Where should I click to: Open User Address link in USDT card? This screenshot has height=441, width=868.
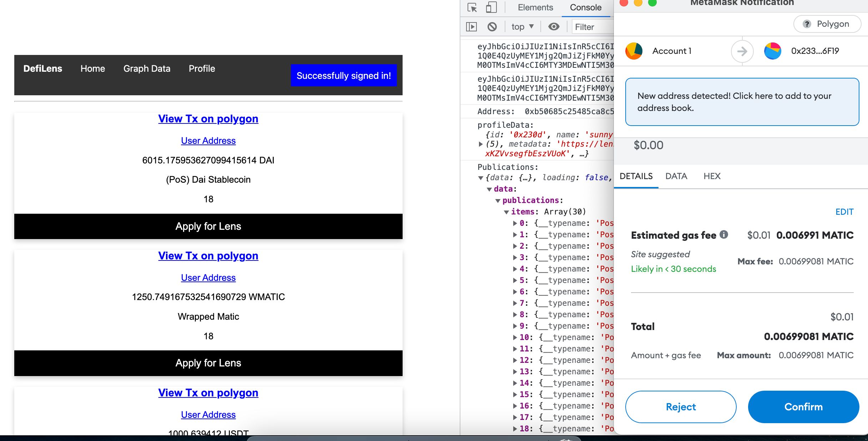208,415
